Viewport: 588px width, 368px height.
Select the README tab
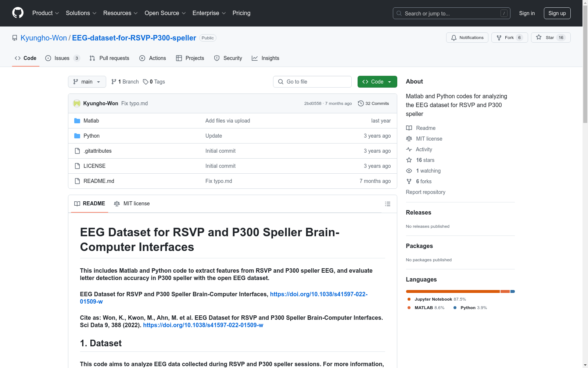[x=90, y=204]
